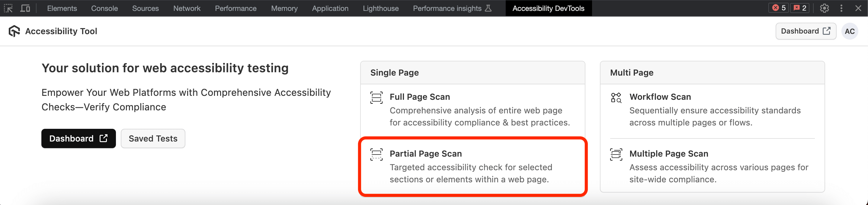Open the DevTools three-dot menu
This screenshot has width=868, height=205.
(x=841, y=8)
